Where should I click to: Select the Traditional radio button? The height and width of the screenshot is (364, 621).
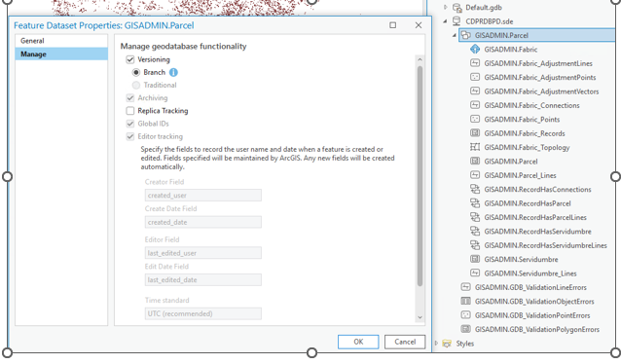(136, 85)
